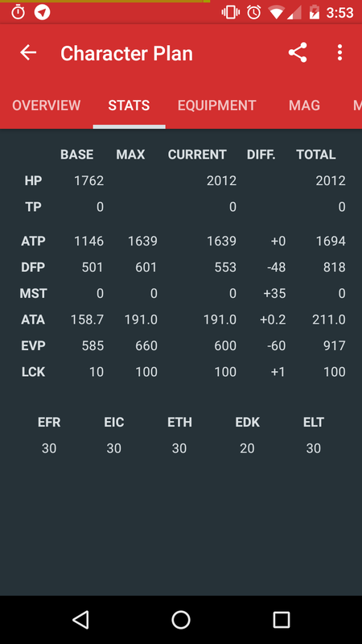The width and height of the screenshot is (362, 644).
Task: Switch to the Overview tab
Action: tap(47, 105)
